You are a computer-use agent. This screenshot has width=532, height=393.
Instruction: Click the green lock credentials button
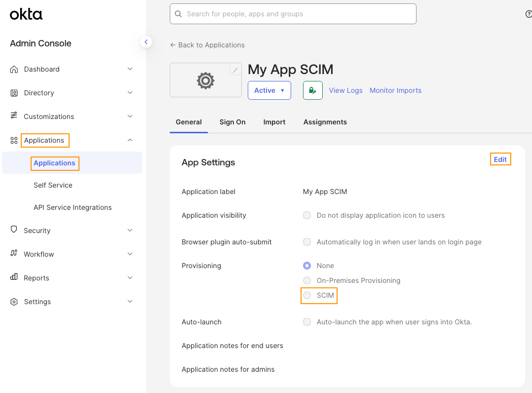pyautogui.click(x=312, y=90)
